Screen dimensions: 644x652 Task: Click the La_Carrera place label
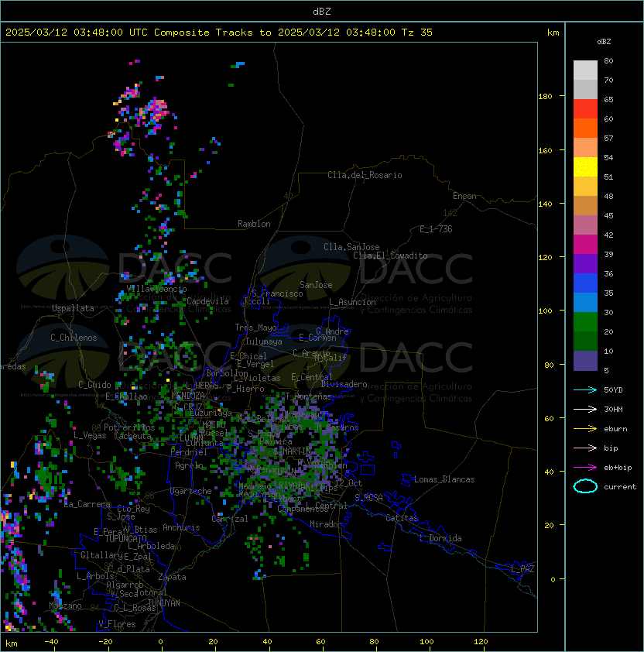[87, 504]
